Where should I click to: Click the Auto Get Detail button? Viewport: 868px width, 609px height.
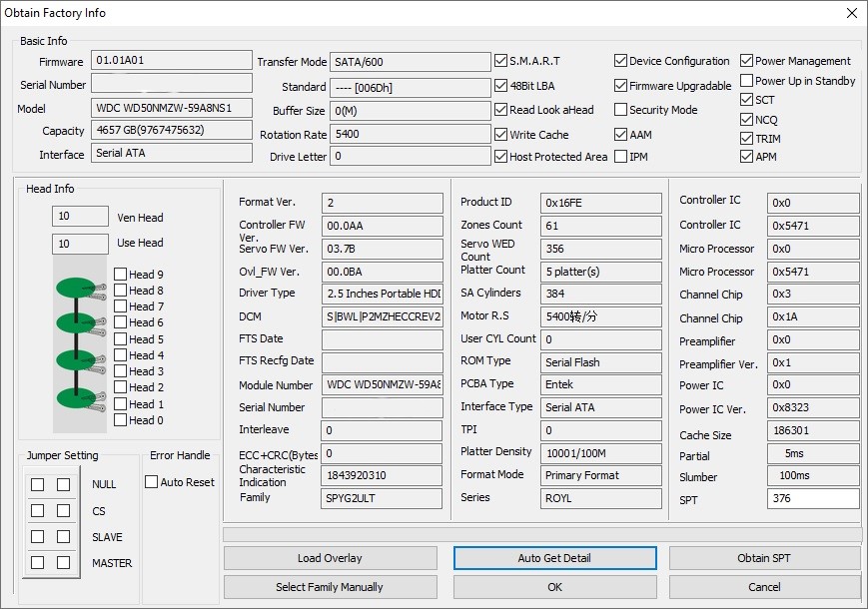554,558
